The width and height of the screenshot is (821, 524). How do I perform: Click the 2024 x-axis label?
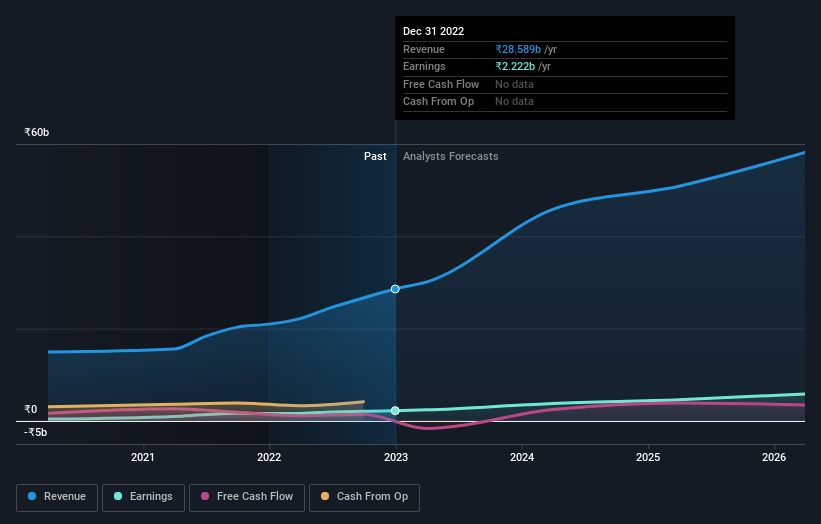(x=522, y=458)
